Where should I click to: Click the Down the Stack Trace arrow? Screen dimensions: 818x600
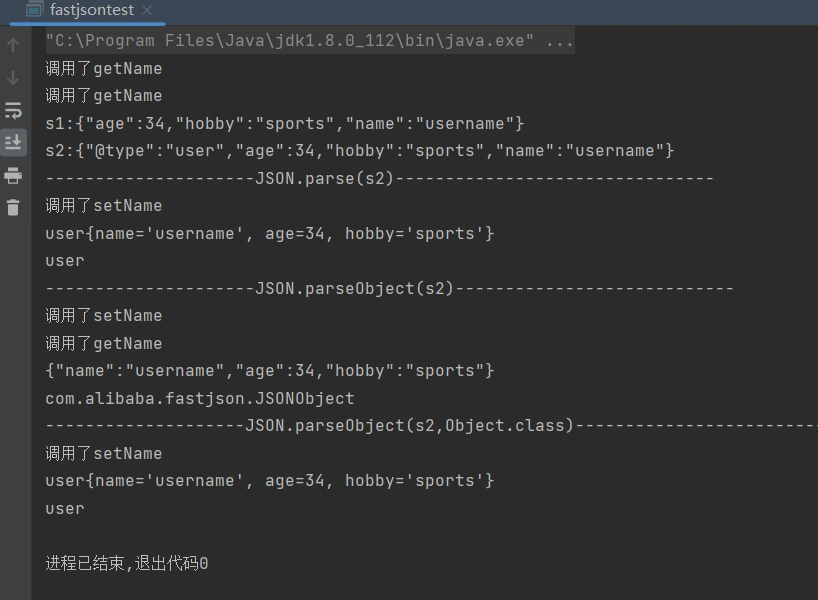(x=13, y=78)
